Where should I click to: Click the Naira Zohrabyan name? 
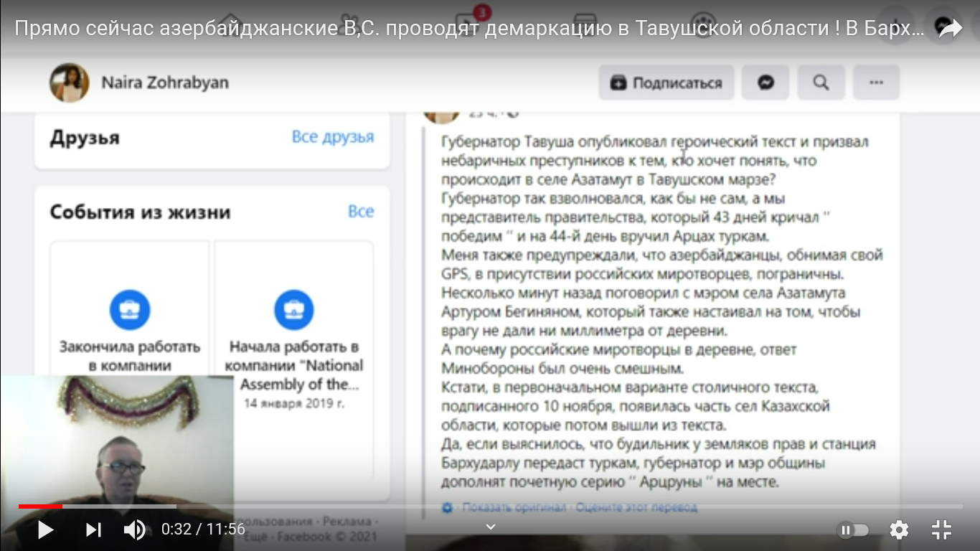[x=165, y=83]
